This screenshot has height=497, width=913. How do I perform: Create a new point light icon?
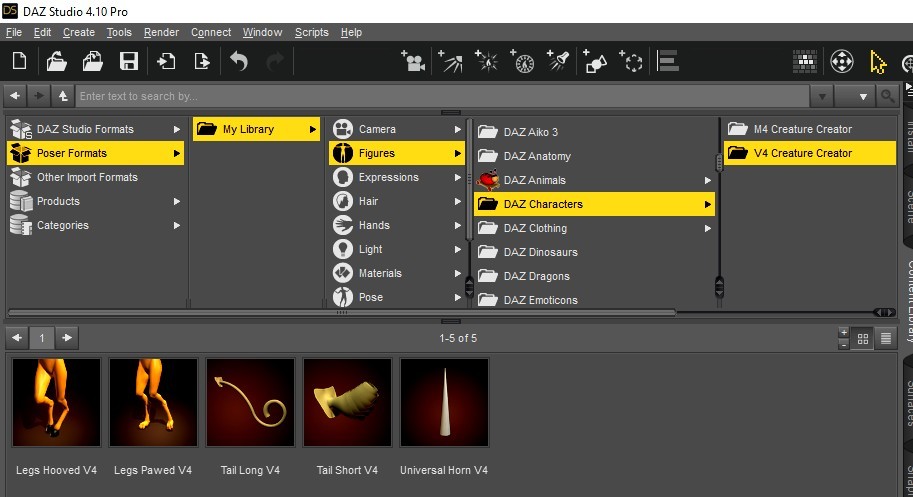486,61
